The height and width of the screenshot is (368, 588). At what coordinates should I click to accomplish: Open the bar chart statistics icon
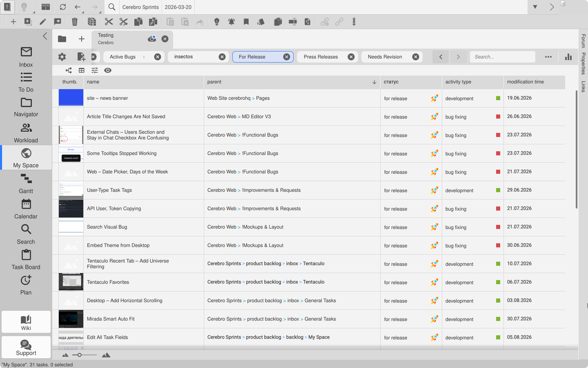click(x=568, y=57)
